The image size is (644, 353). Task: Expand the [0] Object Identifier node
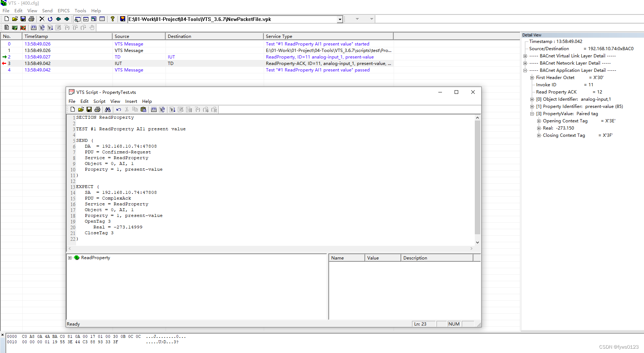(532, 99)
